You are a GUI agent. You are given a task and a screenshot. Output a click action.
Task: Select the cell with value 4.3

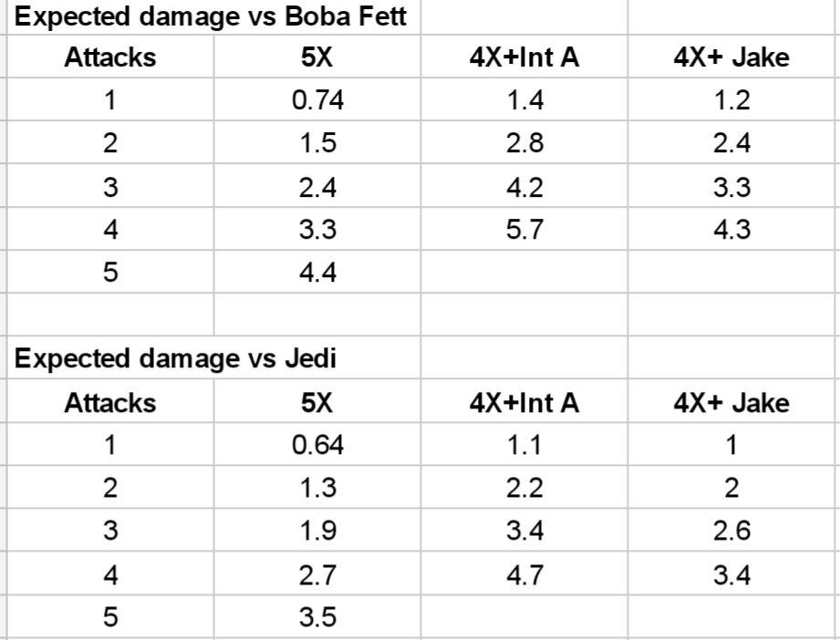coord(731,230)
